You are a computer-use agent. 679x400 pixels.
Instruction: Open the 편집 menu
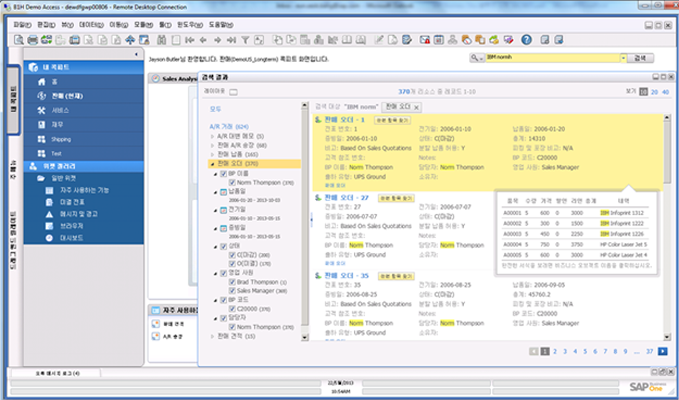pos(47,25)
